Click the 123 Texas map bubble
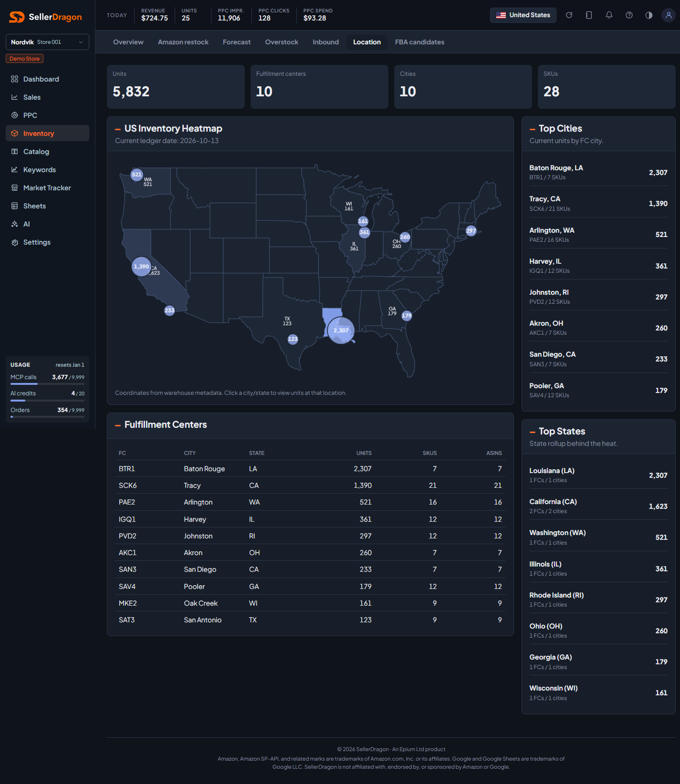The height and width of the screenshot is (784, 680). [x=293, y=339]
